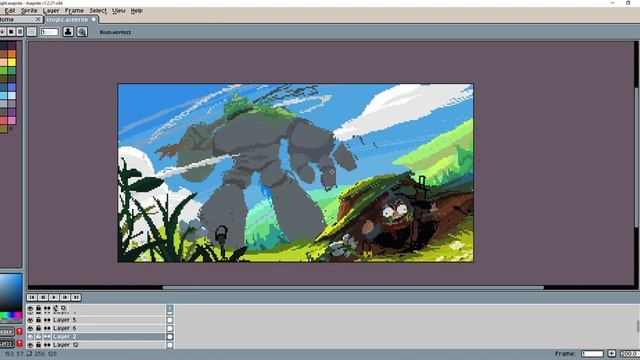Click the horizontal canvas scrollbar

pos(353,287)
